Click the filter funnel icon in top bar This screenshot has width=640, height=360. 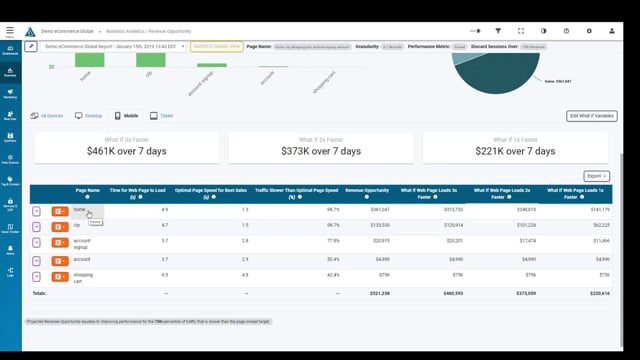click(498, 31)
